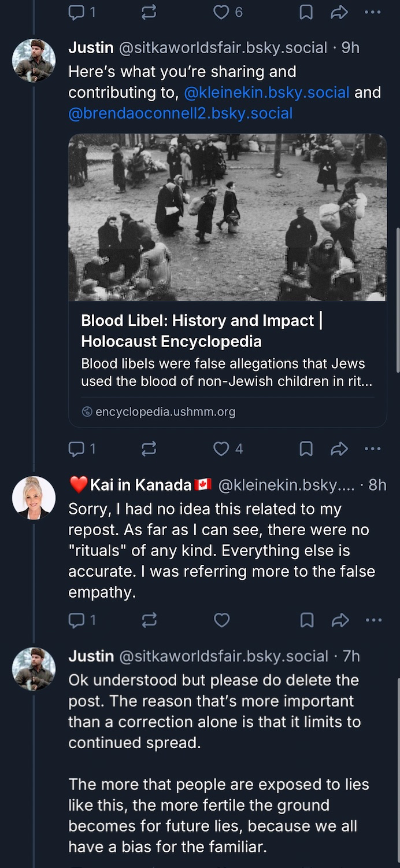Open the Blood Libel Holocaust Encyclopedia card title
The height and width of the screenshot is (868, 400).
[x=198, y=330]
